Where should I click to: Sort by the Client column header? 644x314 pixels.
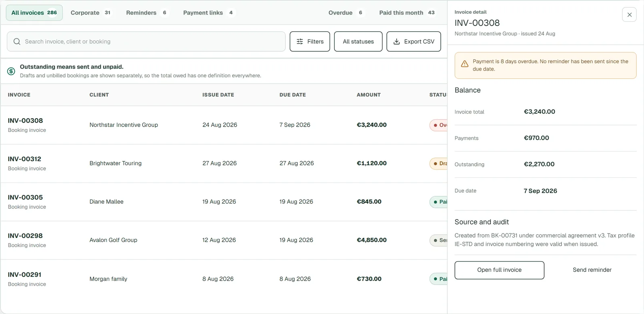99,95
